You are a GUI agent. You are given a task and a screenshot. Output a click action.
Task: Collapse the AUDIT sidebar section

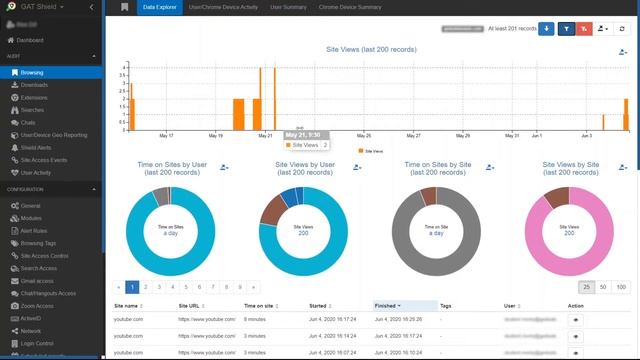[94, 56]
